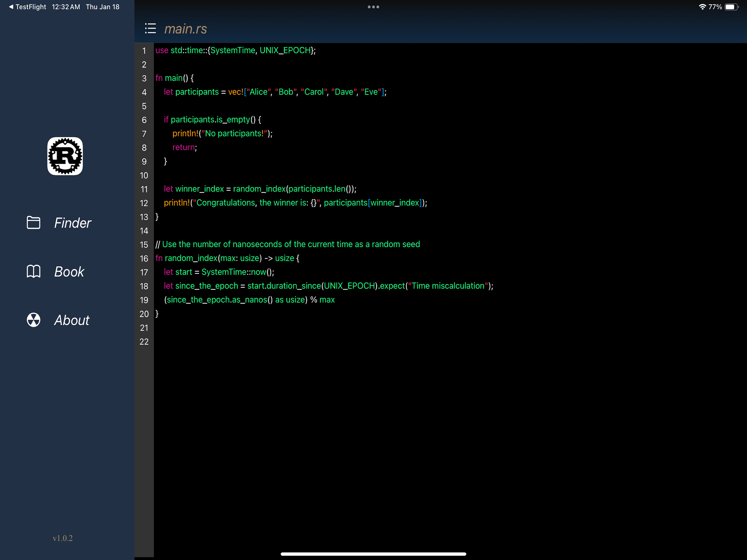Tap the back arrow to TestFlight
This screenshot has width=747, height=560.
[11, 7]
